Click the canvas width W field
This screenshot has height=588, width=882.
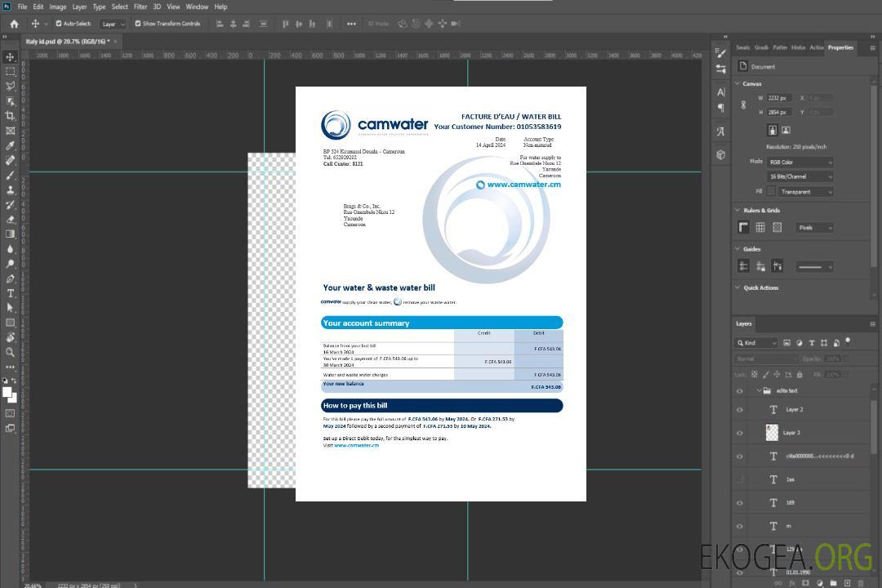coord(780,98)
